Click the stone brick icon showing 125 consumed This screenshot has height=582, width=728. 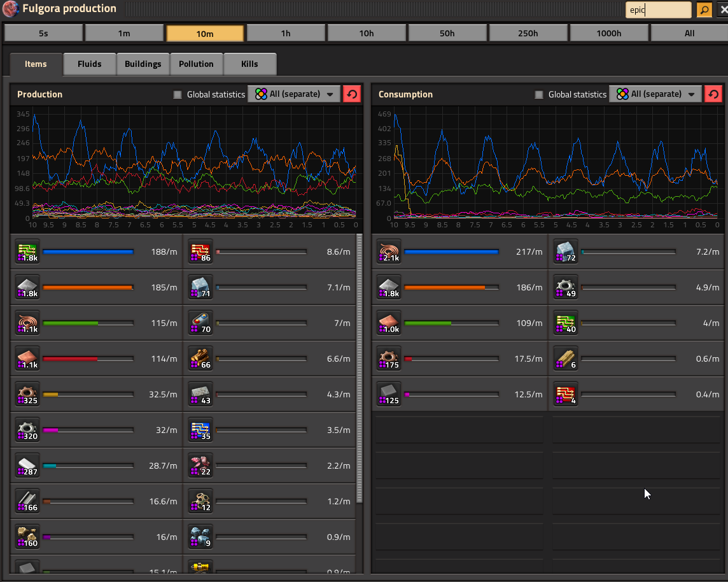coord(389,394)
